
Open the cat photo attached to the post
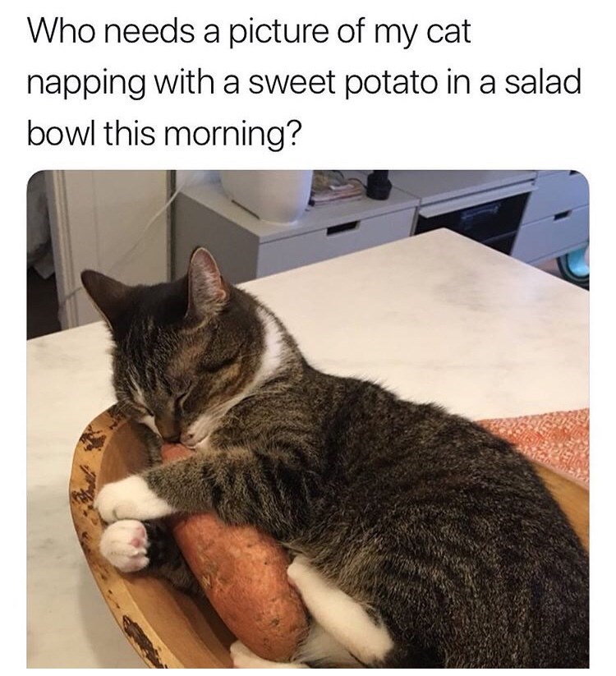[308, 419]
